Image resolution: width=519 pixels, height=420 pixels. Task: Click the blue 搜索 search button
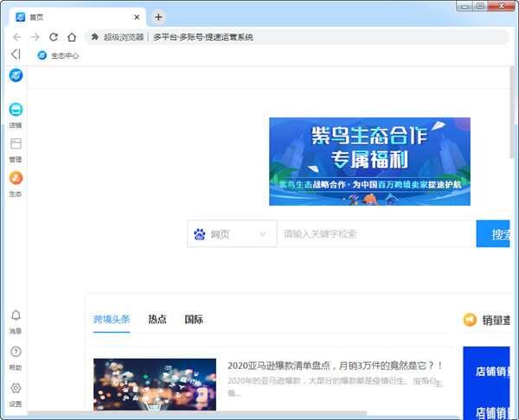(497, 234)
